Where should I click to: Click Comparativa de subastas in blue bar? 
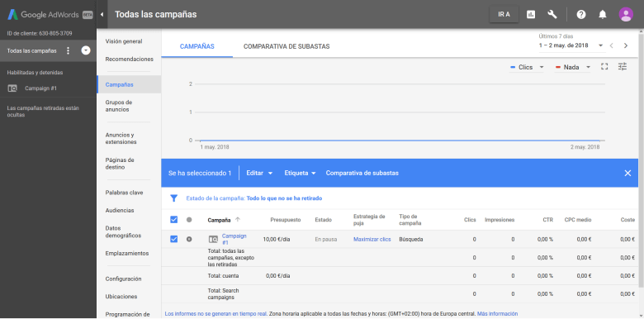362,173
